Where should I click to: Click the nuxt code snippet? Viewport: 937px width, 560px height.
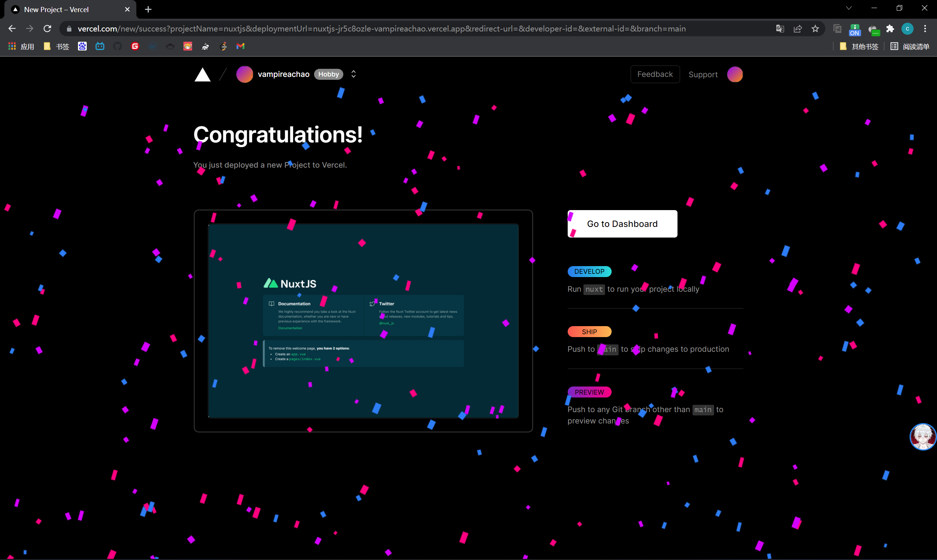click(x=594, y=290)
